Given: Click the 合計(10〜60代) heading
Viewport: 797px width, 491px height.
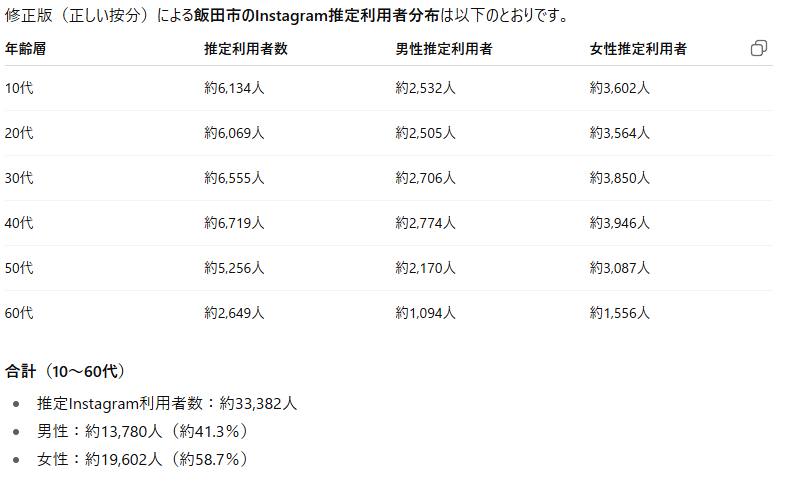Looking at the screenshot, I should (x=65, y=371).
